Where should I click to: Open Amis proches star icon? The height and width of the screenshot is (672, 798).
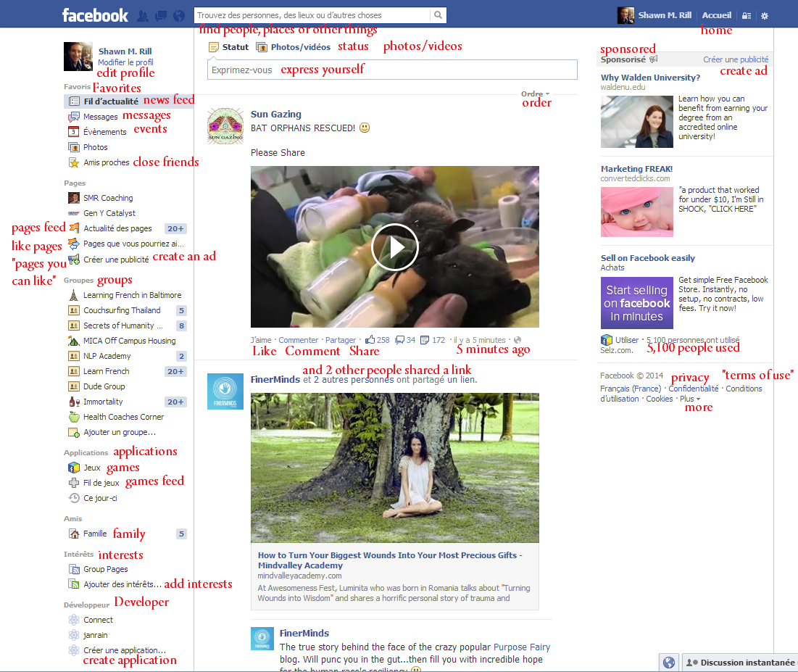pos(74,162)
